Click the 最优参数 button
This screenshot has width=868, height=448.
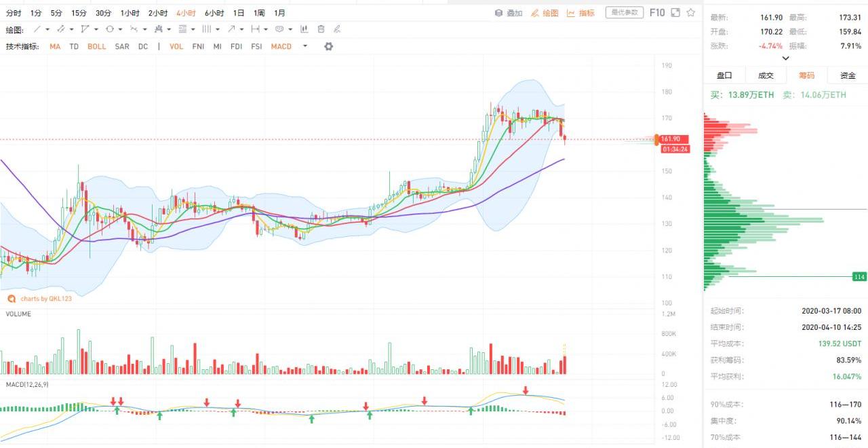[625, 12]
